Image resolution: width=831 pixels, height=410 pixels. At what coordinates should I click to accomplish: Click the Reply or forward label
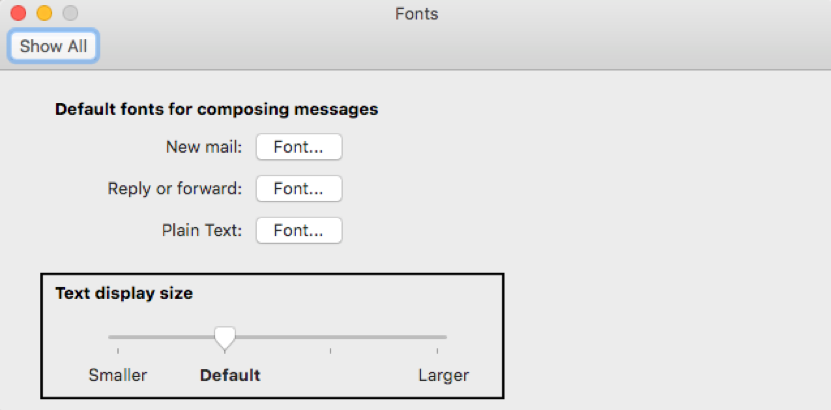[175, 189]
